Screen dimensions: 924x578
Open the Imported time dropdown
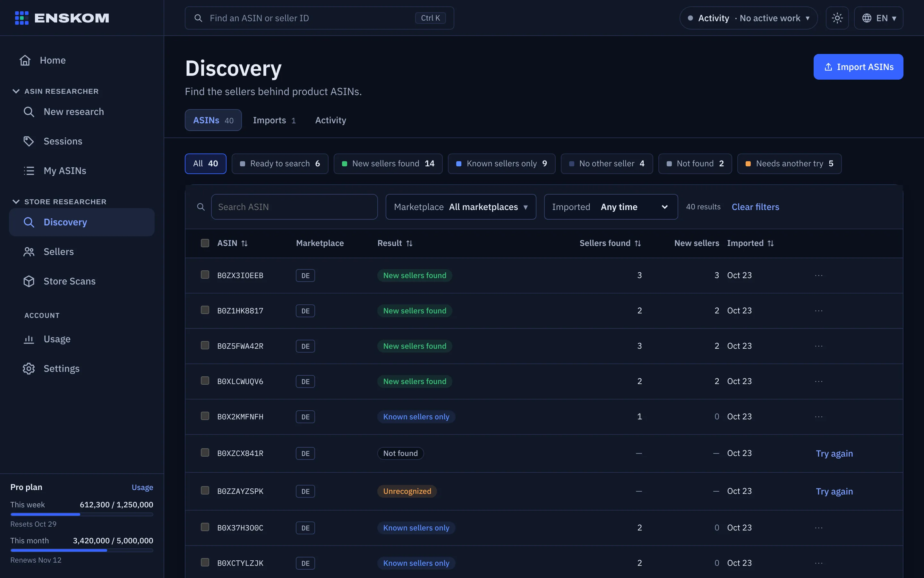click(611, 207)
